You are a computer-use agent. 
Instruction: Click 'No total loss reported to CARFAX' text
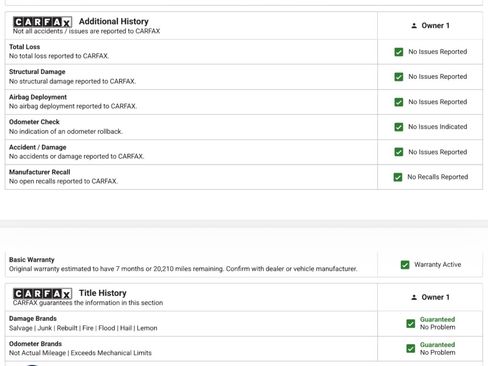(59, 56)
